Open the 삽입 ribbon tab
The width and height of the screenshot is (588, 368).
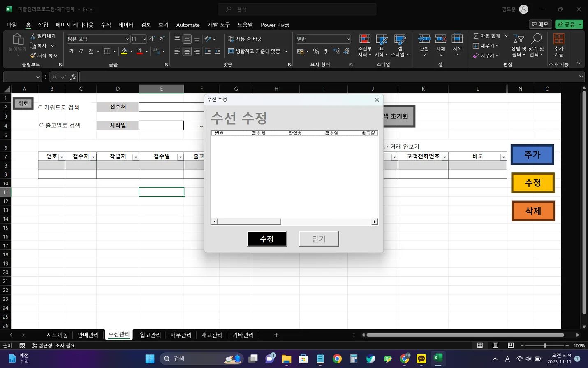[43, 25]
